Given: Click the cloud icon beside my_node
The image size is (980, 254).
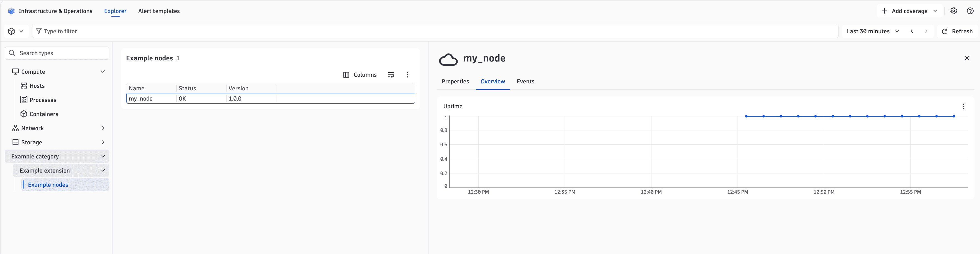Looking at the screenshot, I should click(x=448, y=59).
